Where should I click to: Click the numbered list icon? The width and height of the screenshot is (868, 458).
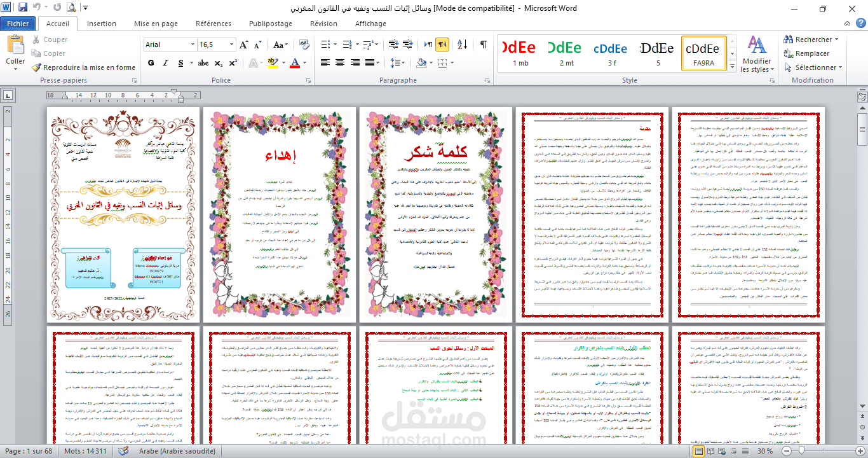[349, 45]
